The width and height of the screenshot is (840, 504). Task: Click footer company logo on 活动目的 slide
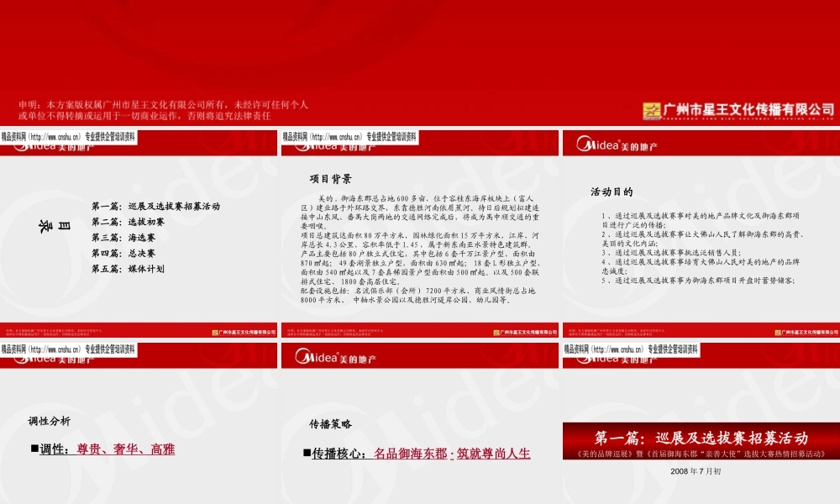(x=806, y=333)
